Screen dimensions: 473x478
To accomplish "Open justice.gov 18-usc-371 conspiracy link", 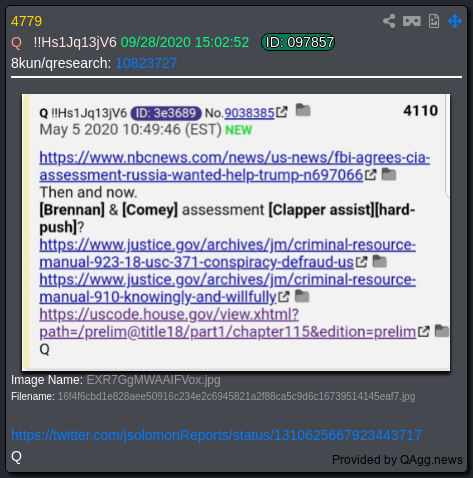I will [x=227, y=253].
